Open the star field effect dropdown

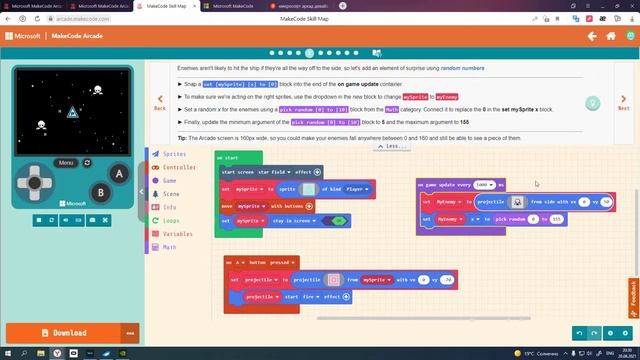pos(274,172)
